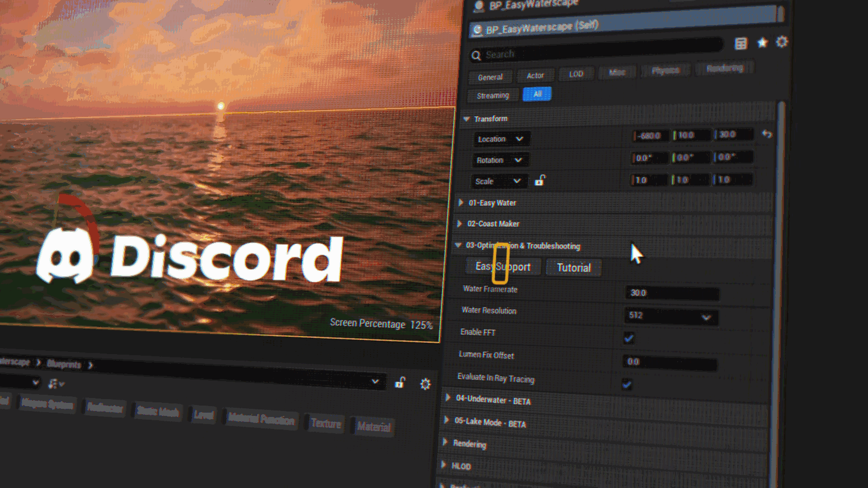Click the Tutorial button
Image resolution: width=868 pixels, height=488 pixels.
[x=573, y=268]
